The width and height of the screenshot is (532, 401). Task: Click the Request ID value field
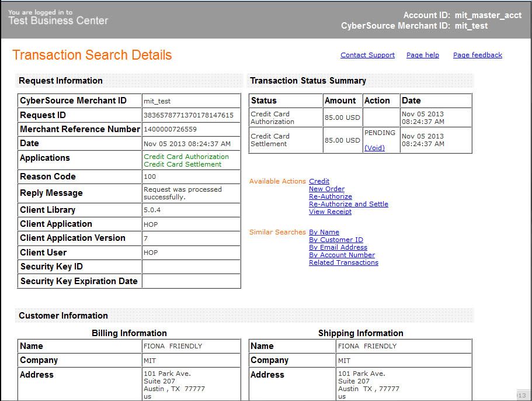click(x=188, y=115)
